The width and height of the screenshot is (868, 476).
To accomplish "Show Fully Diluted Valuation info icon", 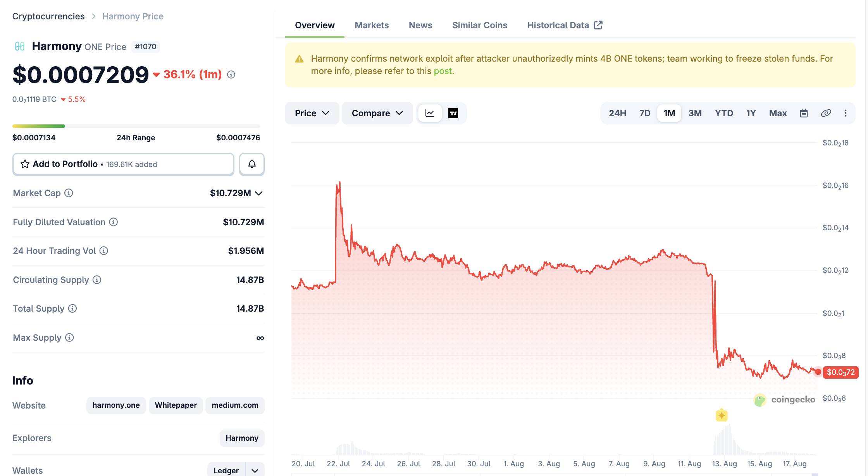I will tap(113, 222).
